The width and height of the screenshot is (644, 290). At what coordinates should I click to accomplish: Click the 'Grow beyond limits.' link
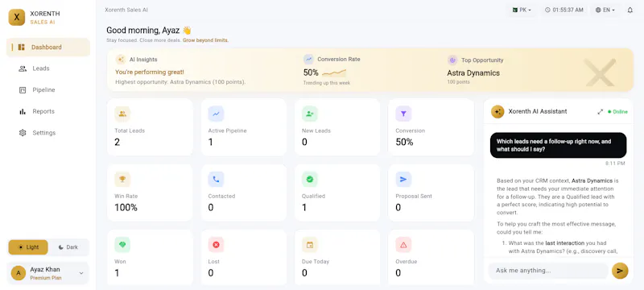coord(205,40)
